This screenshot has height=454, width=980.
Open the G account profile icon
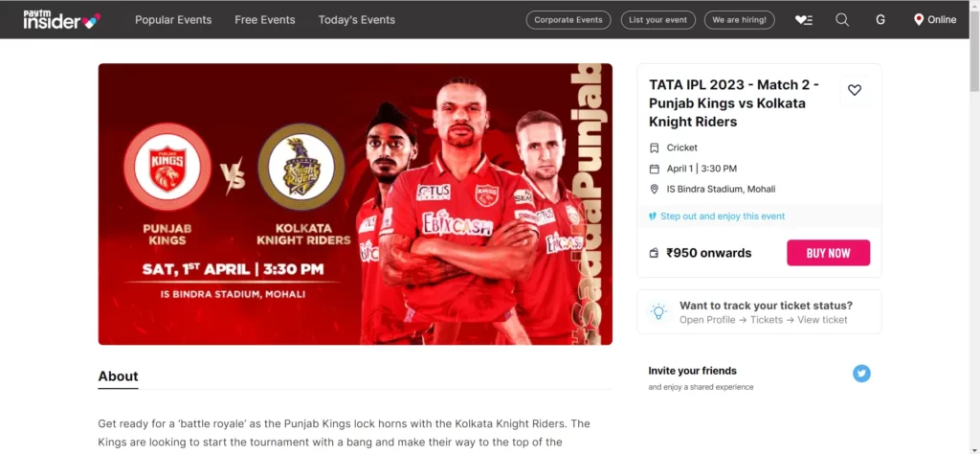(x=880, y=20)
